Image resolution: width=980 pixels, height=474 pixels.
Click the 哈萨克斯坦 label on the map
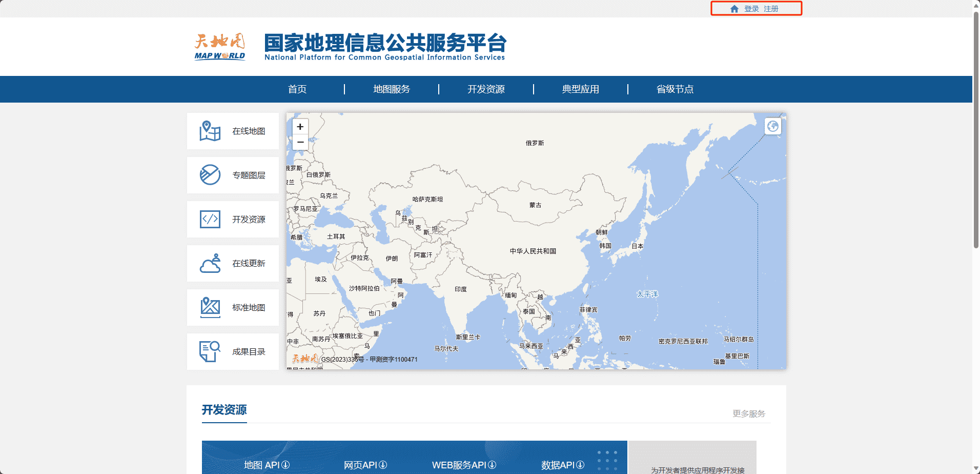(427, 200)
